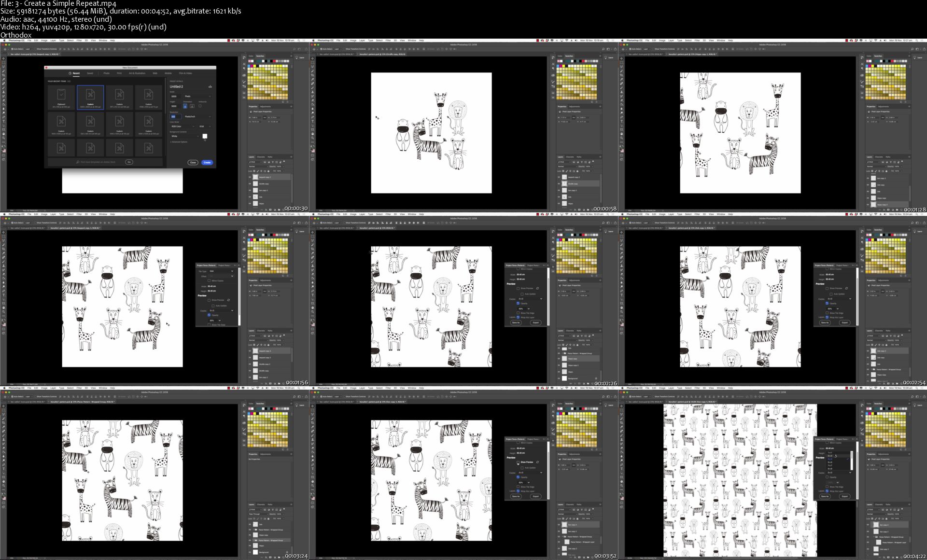Select the Magic Wand tool in 00:04:22 frame
The height and width of the screenshot is (560, 927).
tap(621, 418)
